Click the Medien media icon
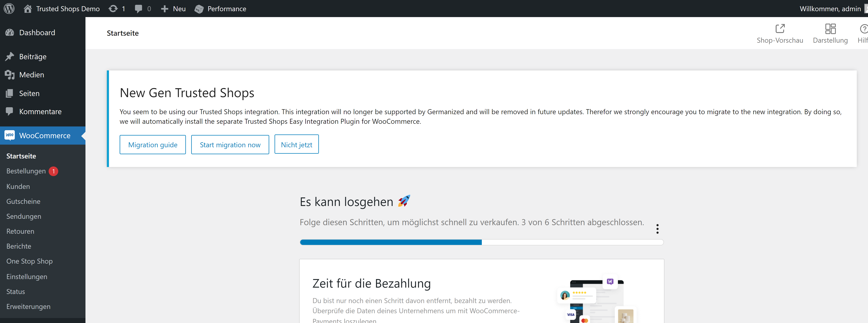This screenshot has height=323, width=868. pos(10,75)
